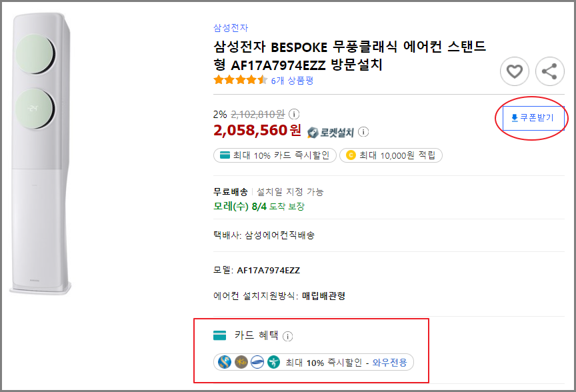Open the 삼성전자 brand link
The width and height of the screenshot is (576, 392).
[231, 27]
